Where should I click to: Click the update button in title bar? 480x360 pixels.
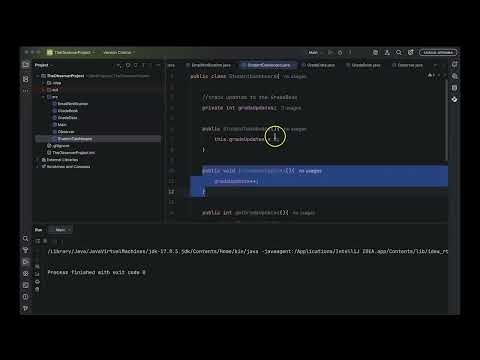[x=438, y=53]
